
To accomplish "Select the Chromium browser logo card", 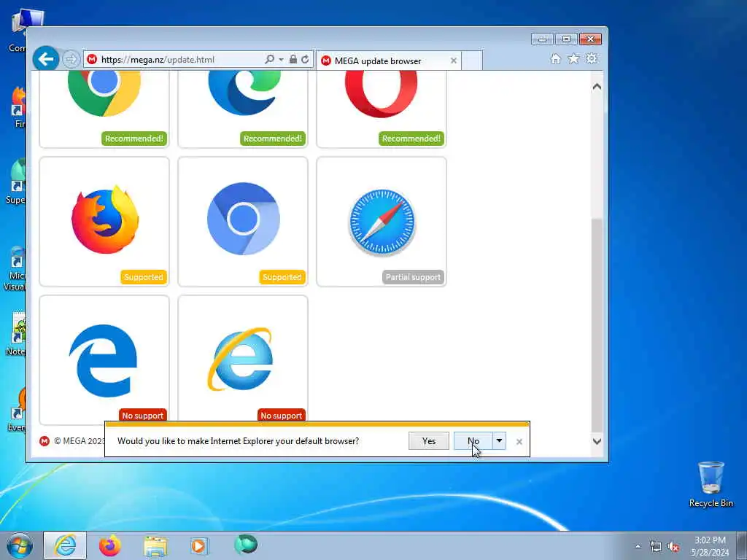I will [x=243, y=222].
